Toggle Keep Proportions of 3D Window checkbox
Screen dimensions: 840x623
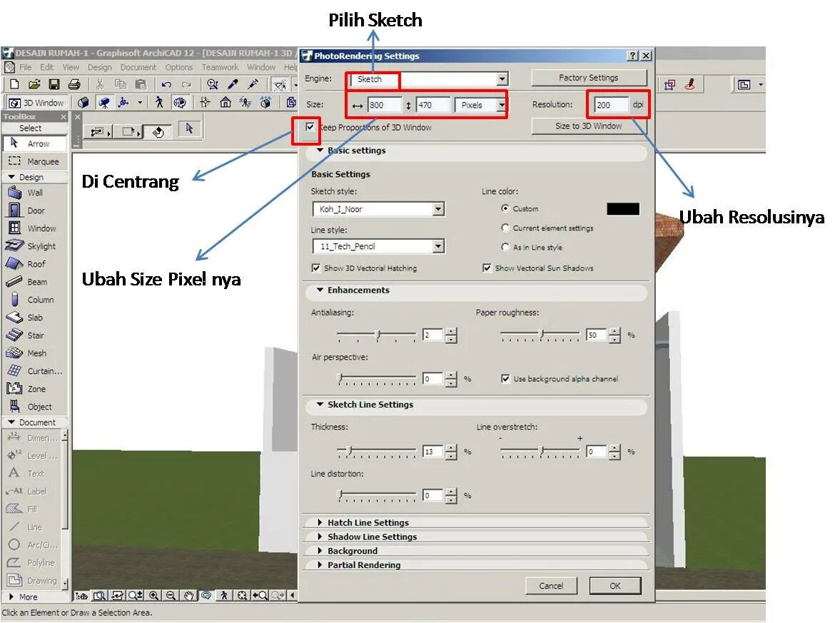click(x=310, y=127)
